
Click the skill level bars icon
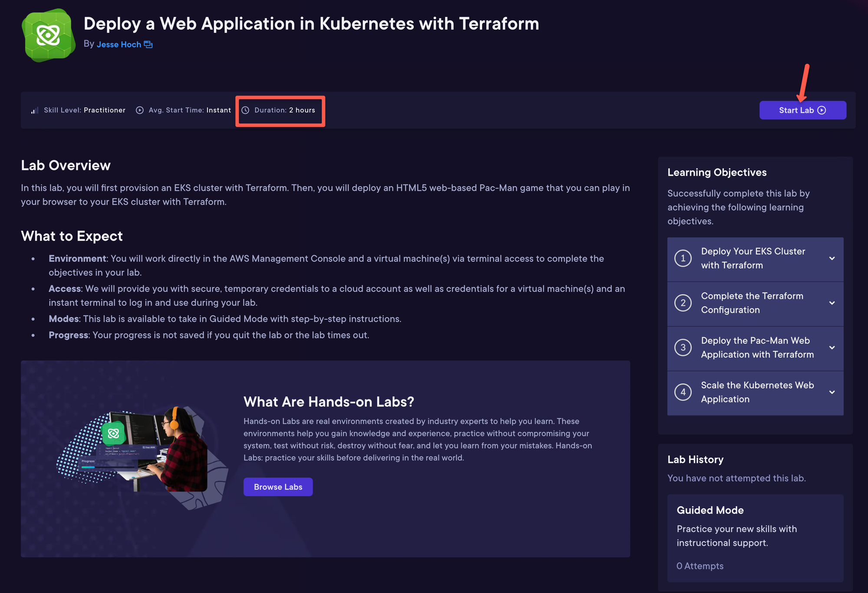point(35,110)
